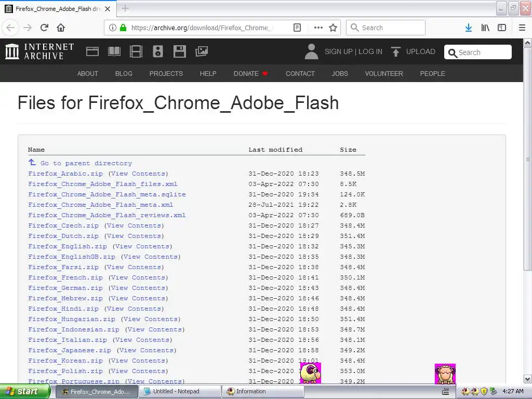This screenshot has height=399, width=532.
Task: Switch to Untitled - Notepad taskbar window
Action: pyautogui.click(x=180, y=392)
